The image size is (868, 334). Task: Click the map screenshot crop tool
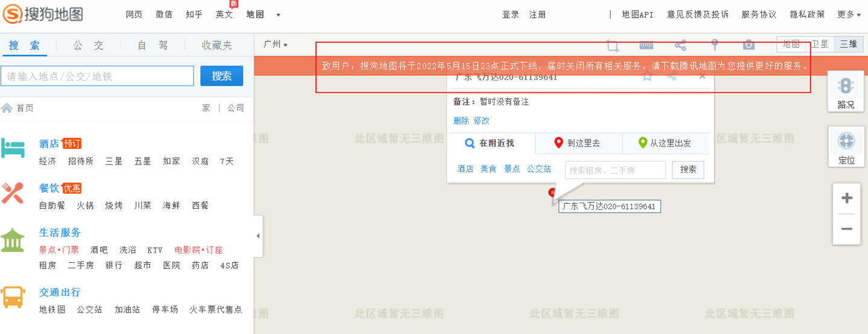612,45
